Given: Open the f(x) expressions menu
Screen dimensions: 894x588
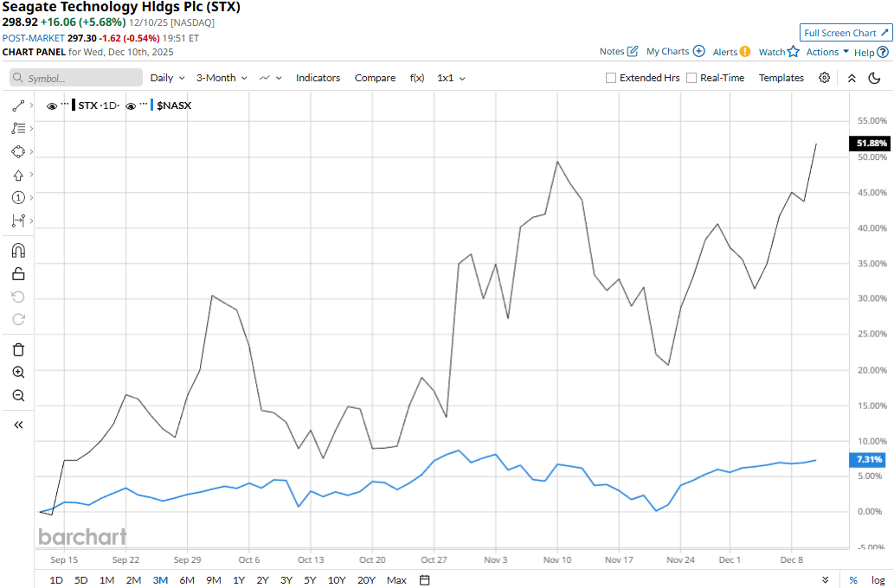Looking at the screenshot, I should [417, 78].
